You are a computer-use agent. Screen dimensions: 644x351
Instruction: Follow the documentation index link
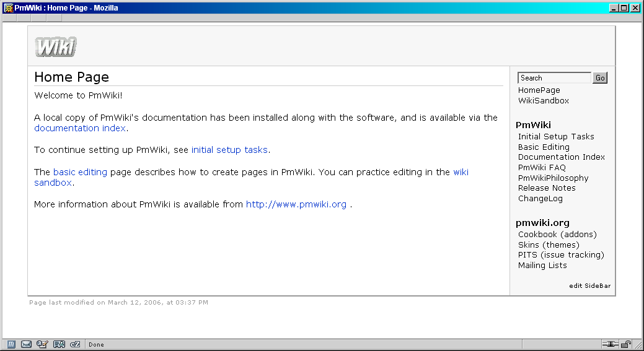[x=80, y=128]
